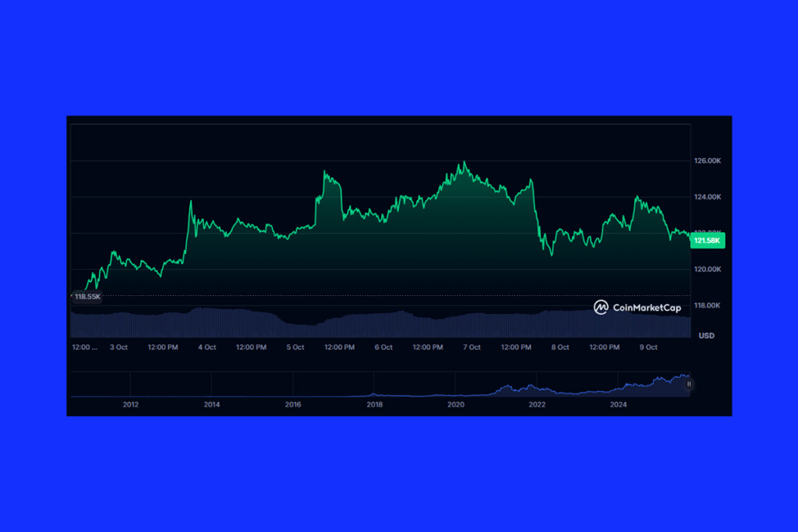Click the CoinMarketCap logo icon
798x532 pixels.
click(x=601, y=308)
